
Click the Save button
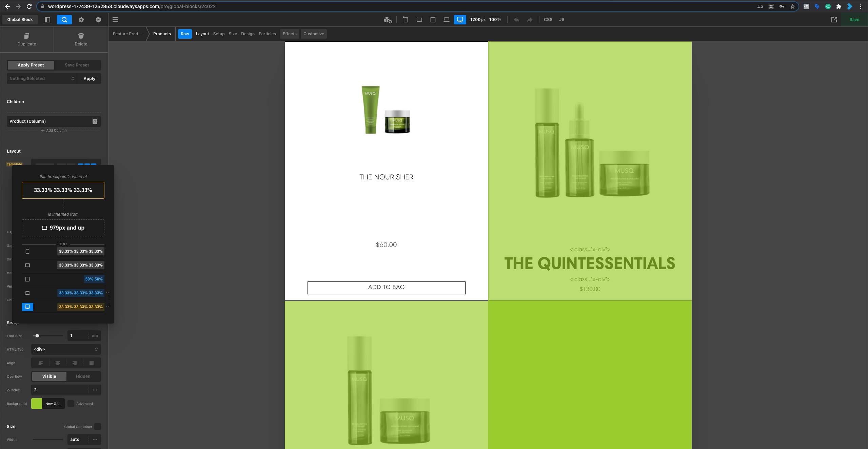click(854, 20)
